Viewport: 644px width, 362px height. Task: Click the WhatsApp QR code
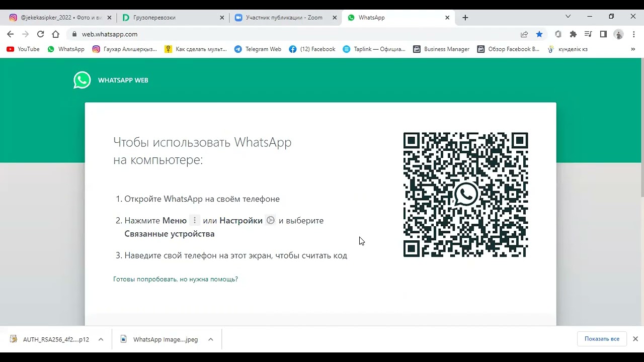[x=465, y=195]
